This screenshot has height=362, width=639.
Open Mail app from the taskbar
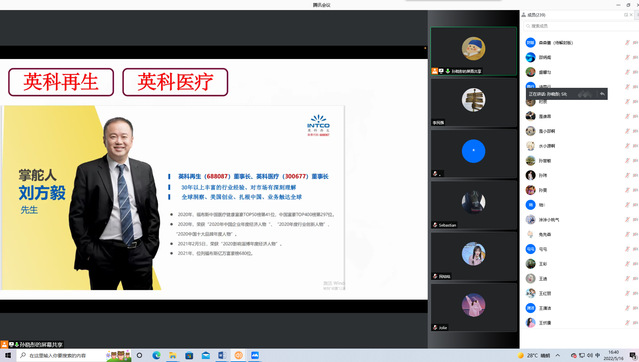206,355
